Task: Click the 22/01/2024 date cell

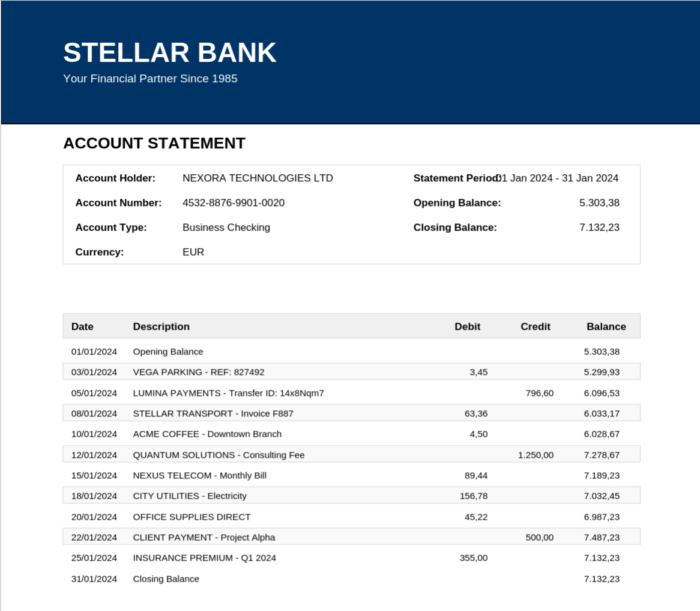Action: [94, 538]
